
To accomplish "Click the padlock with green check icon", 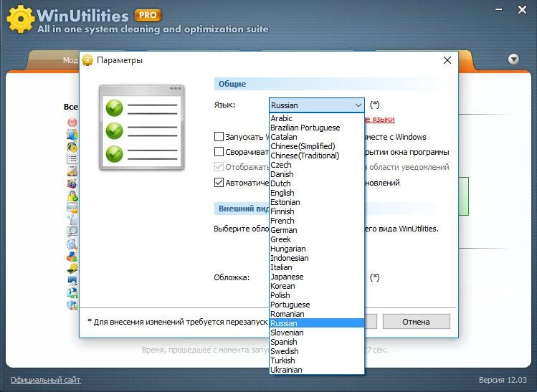I will (x=72, y=196).
